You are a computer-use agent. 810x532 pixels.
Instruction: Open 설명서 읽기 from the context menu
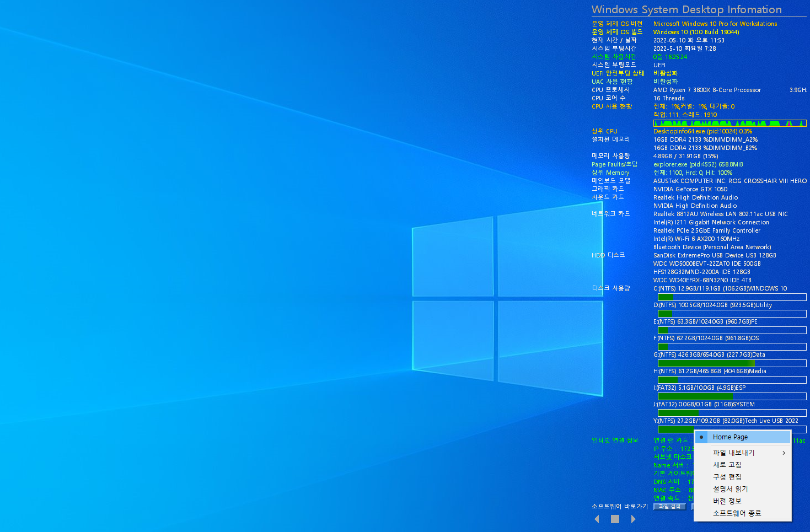click(x=743, y=489)
